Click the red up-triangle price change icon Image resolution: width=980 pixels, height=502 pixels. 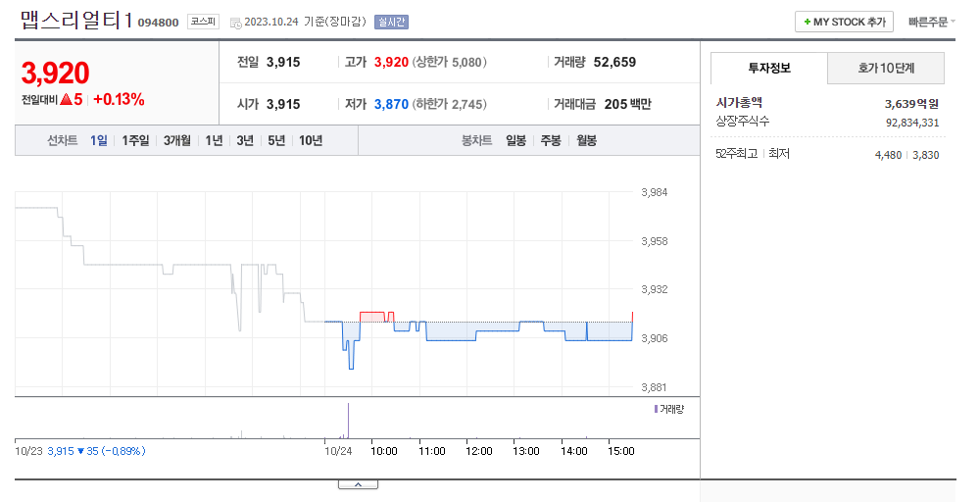67,99
